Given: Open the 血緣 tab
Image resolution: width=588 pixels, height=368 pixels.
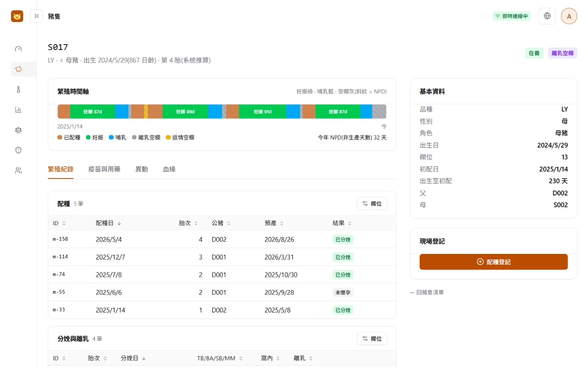Looking at the screenshot, I should pos(169,169).
